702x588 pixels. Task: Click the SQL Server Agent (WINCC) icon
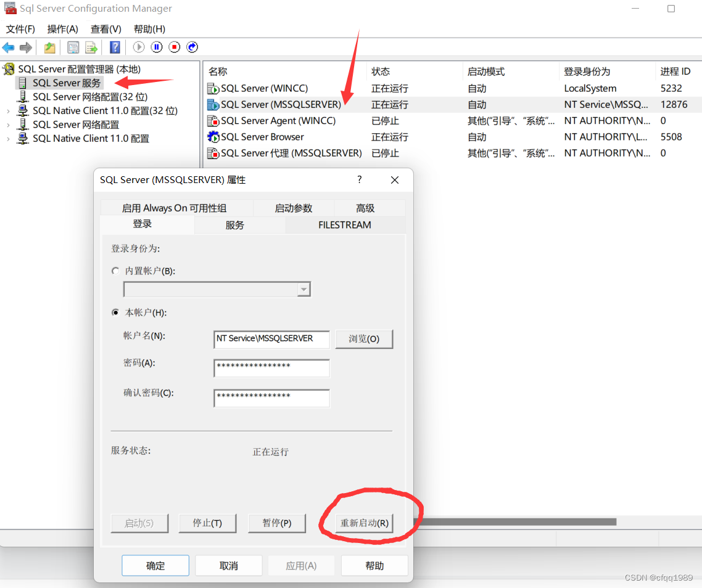tap(213, 121)
